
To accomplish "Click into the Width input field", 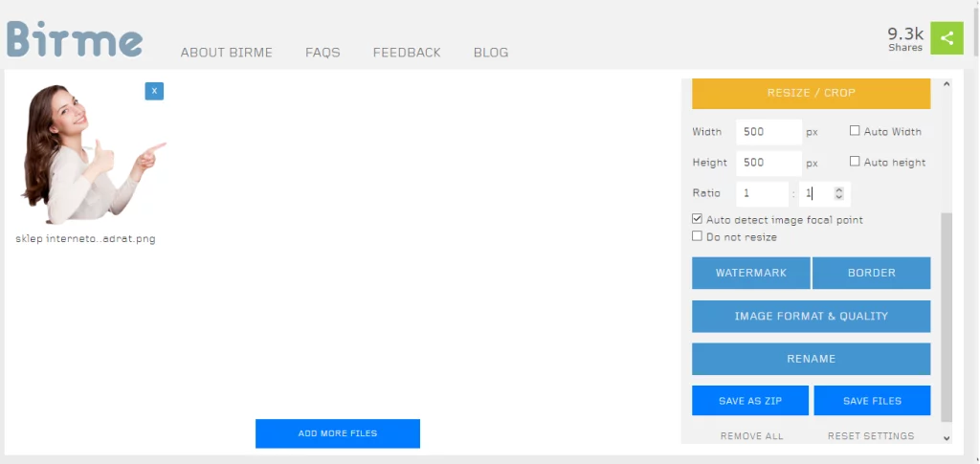I will point(768,132).
